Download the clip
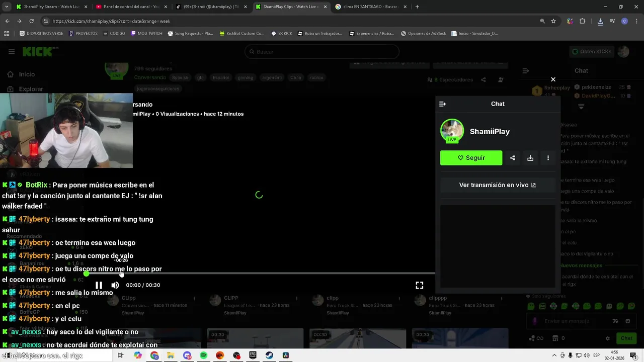Screen dimensions: 644x362 coord(530,158)
